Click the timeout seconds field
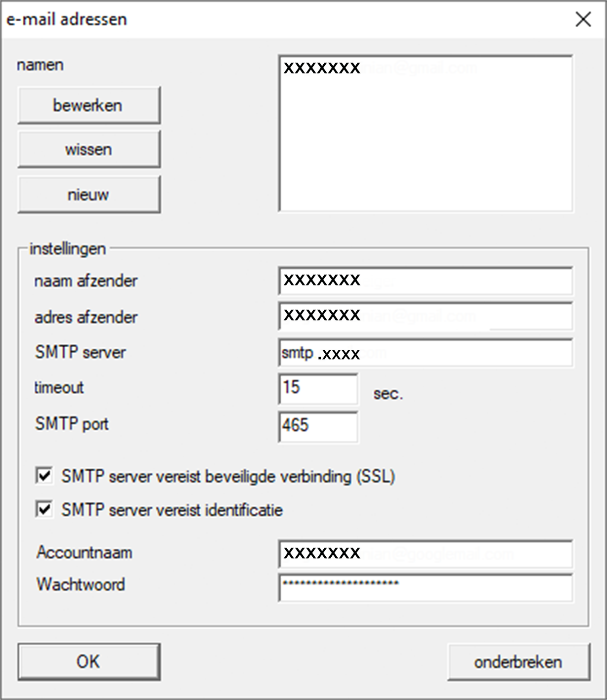607x700 pixels. coord(318,388)
